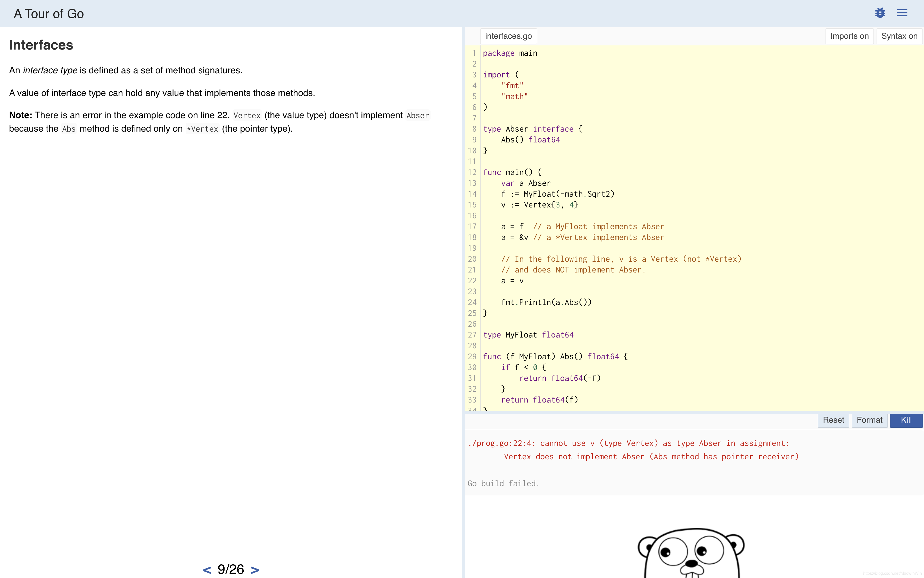
Task: Click comment 'a MyFloat implements Abser'
Action: pos(599,227)
